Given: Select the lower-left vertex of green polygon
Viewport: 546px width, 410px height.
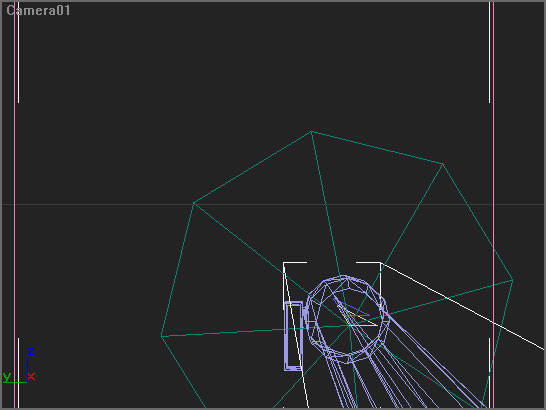Looking at the screenshot, I should tap(162, 336).
